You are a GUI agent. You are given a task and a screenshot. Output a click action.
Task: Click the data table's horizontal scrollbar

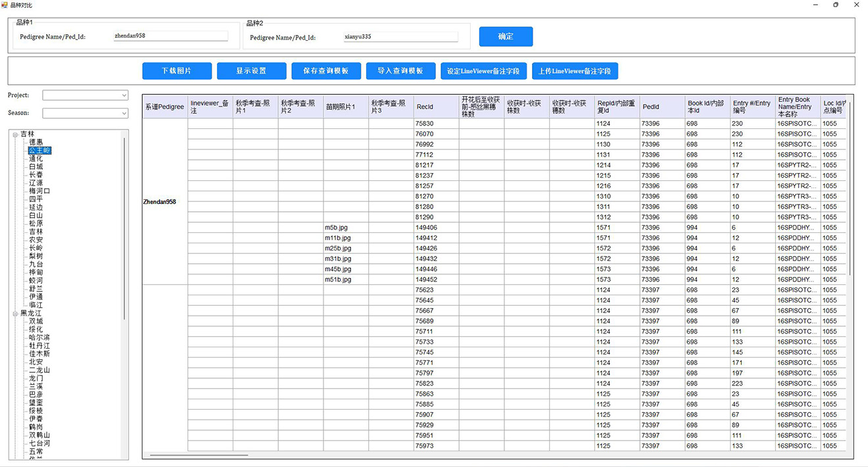[199, 455]
